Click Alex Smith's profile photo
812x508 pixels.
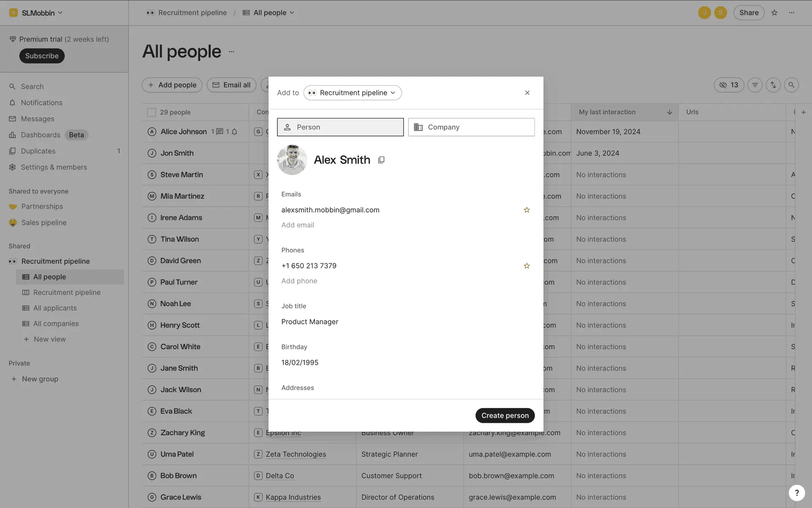pos(292,160)
